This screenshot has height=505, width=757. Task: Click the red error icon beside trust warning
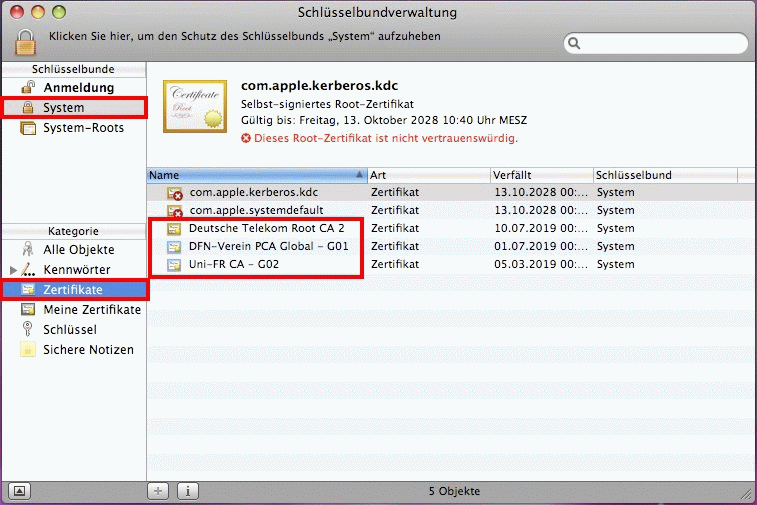point(246,138)
